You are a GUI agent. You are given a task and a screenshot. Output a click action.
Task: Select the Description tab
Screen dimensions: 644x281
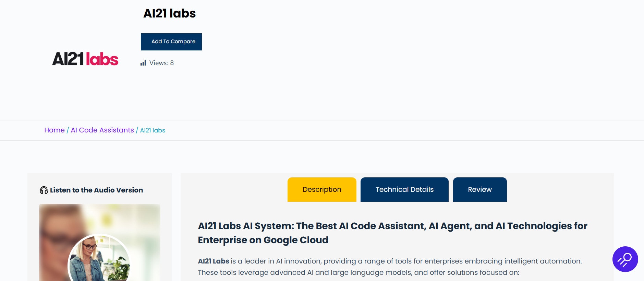click(x=322, y=189)
